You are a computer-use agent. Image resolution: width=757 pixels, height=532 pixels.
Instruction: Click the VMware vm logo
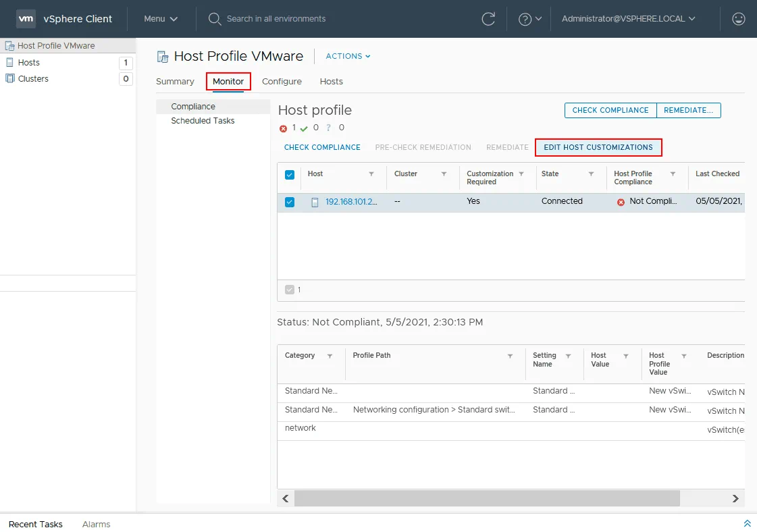pos(26,19)
